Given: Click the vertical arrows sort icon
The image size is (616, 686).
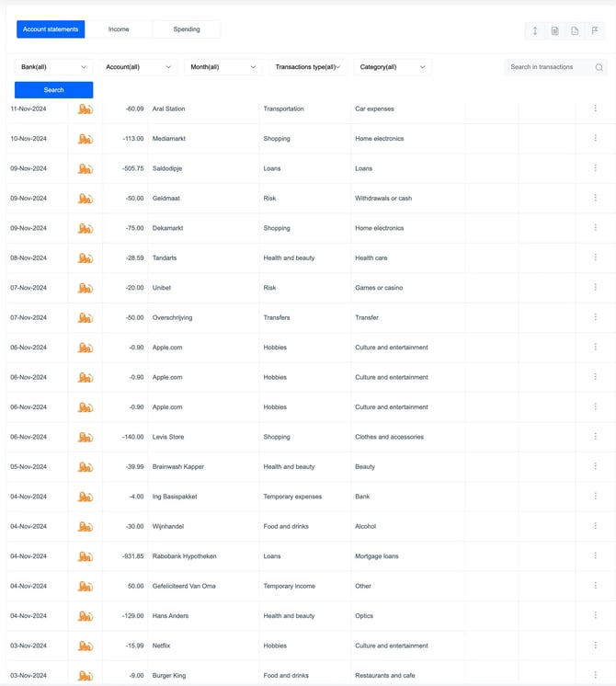Looking at the screenshot, I should [535, 31].
